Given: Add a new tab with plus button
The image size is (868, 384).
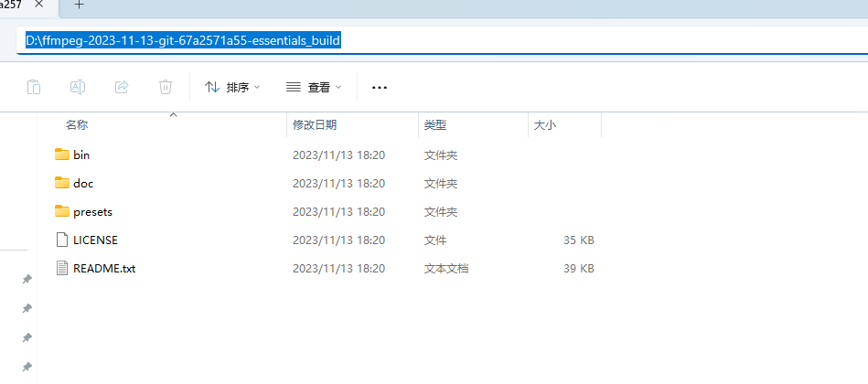Looking at the screenshot, I should [80, 5].
